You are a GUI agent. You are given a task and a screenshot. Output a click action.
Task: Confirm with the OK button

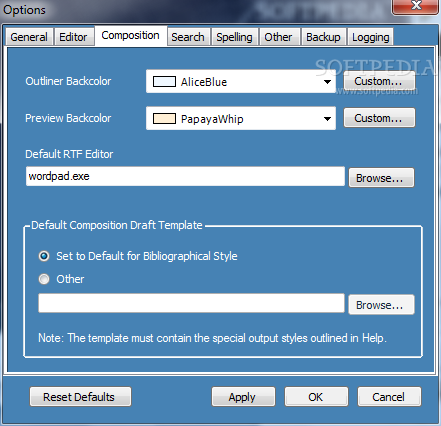[316, 397]
